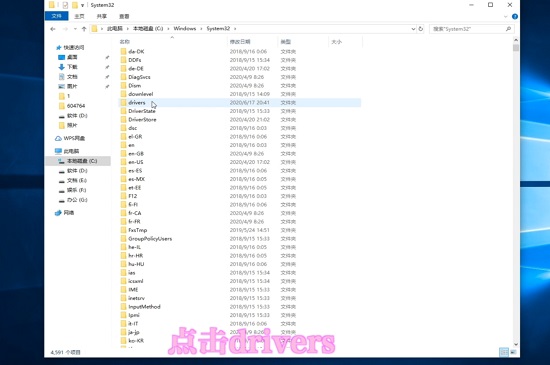Select the DDFs folder icon
The width and height of the screenshot is (550, 365).
123,60
